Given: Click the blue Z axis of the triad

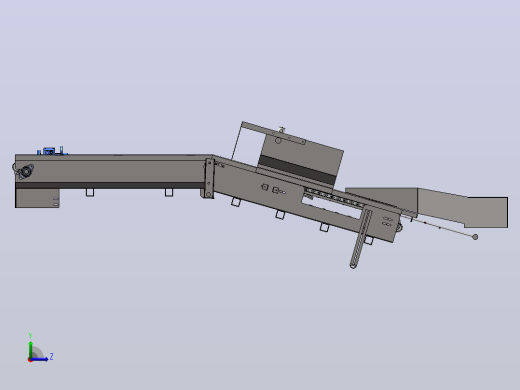Looking at the screenshot, I should [x=39, y=359].
